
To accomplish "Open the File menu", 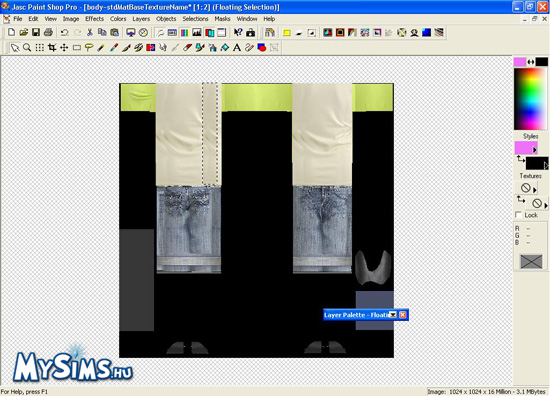I will click(18, 19).
